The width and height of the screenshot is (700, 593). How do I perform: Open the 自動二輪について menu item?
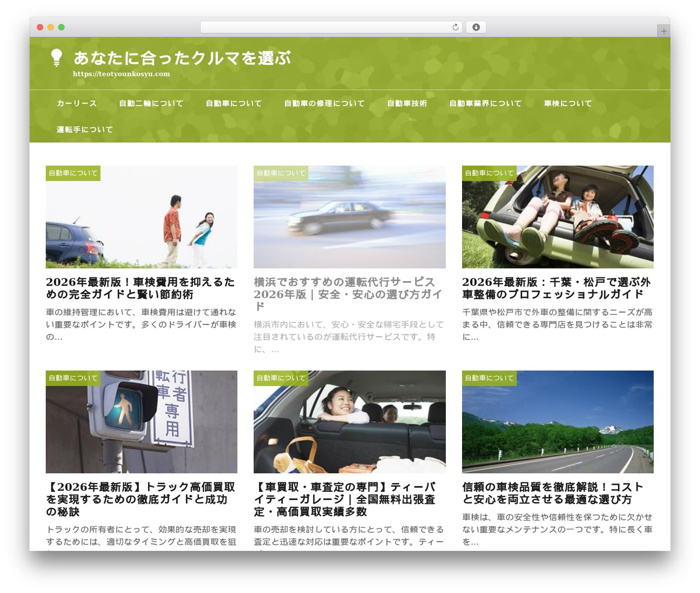pyautogui.click(x=151, y=103)
